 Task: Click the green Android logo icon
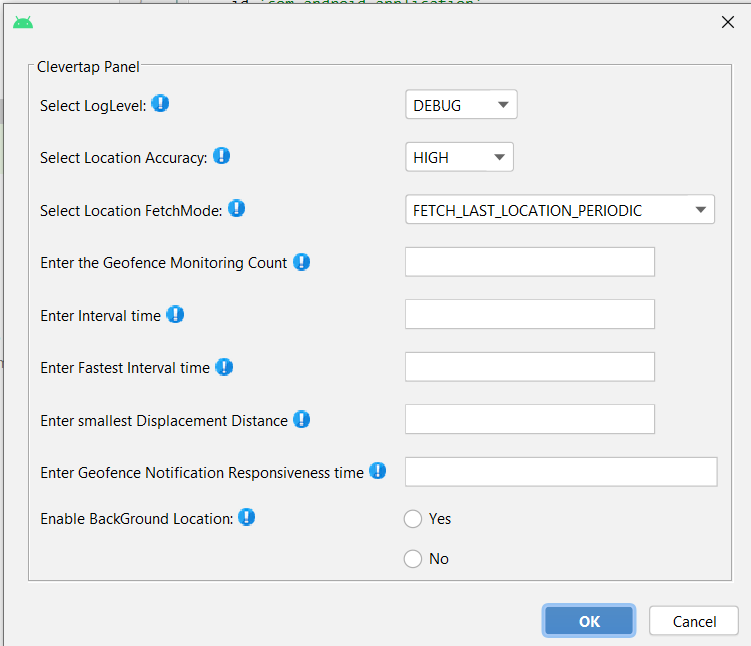click(x=23, y=22)
